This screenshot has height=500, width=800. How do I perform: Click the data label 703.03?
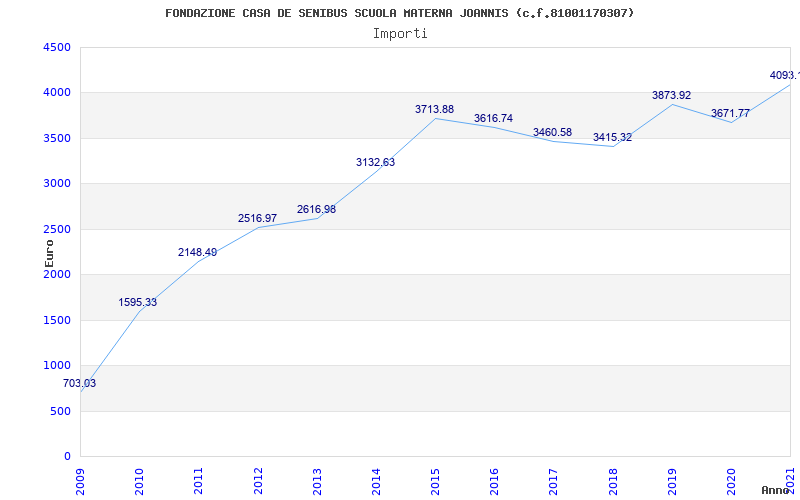[x=79, y=383]
